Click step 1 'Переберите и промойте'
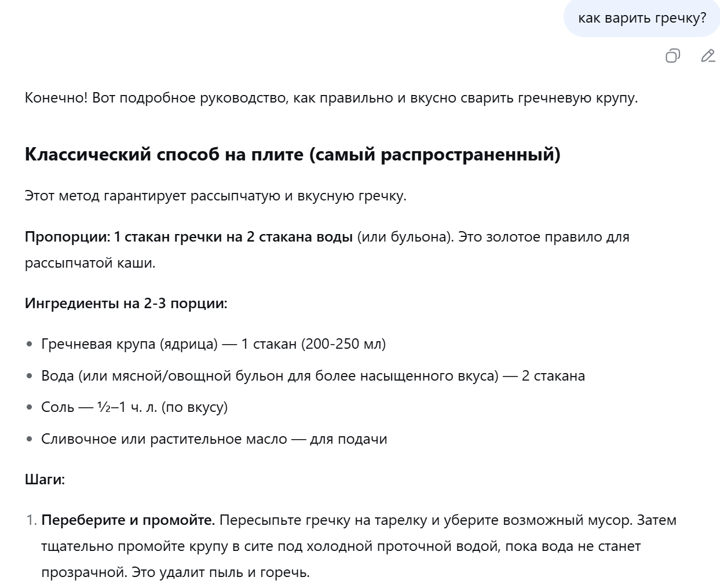 click(127, 519)
